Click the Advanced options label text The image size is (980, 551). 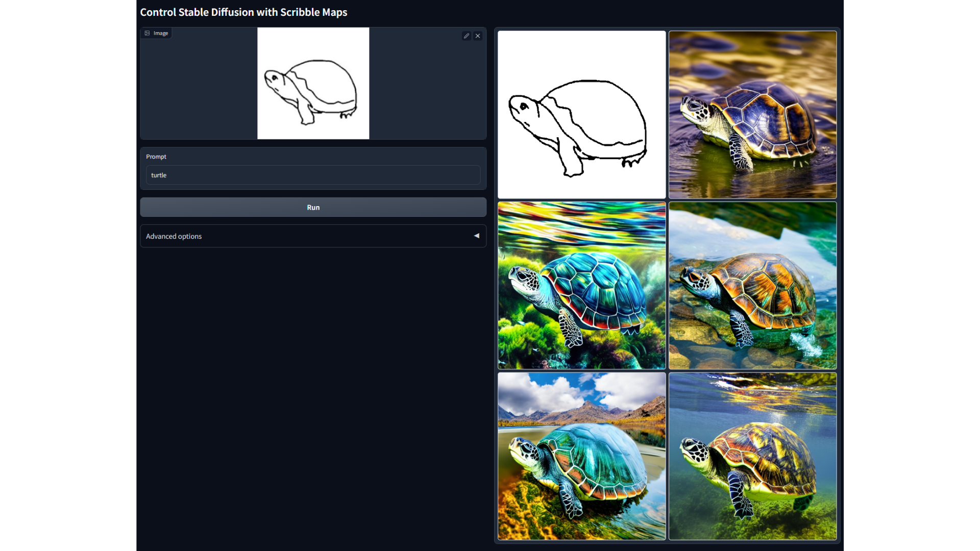coord(174,236)
